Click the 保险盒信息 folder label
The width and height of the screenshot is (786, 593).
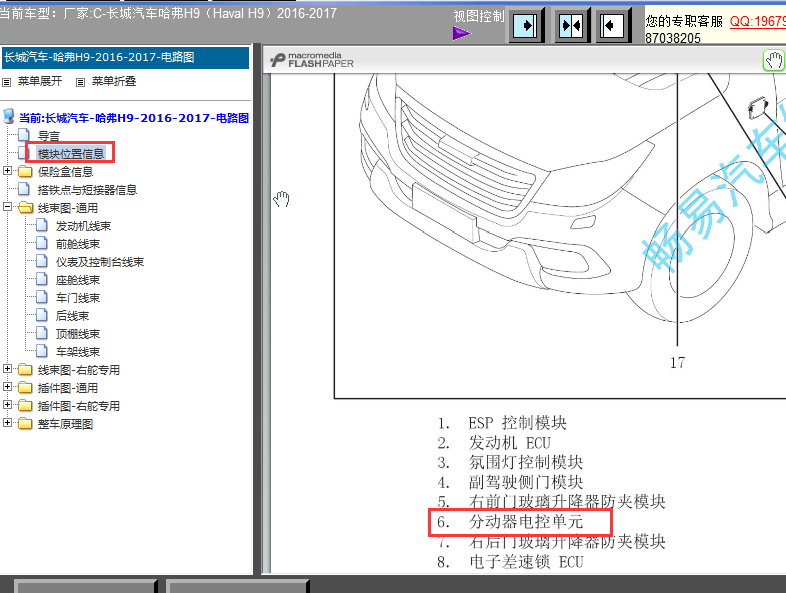pyautogui.click(x=65, y=172)
